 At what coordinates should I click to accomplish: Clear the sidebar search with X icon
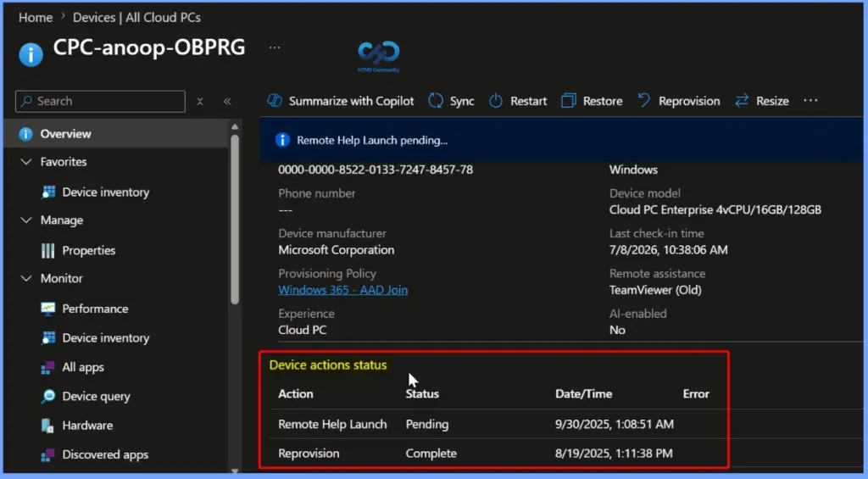coord(200,102)
